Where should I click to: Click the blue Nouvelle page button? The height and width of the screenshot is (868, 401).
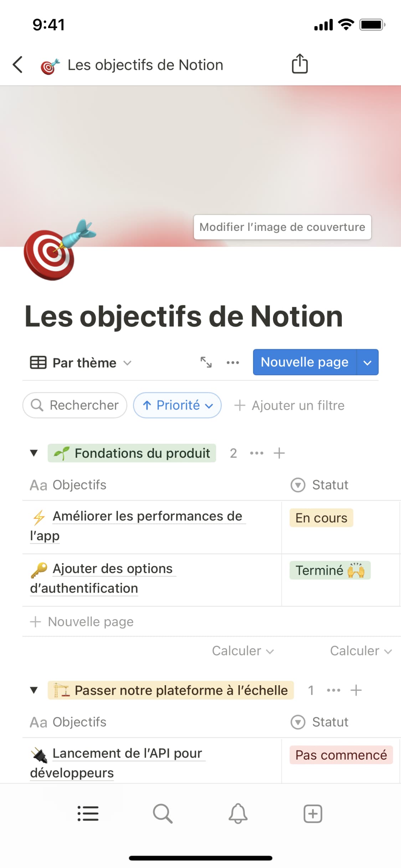(304, 362)
